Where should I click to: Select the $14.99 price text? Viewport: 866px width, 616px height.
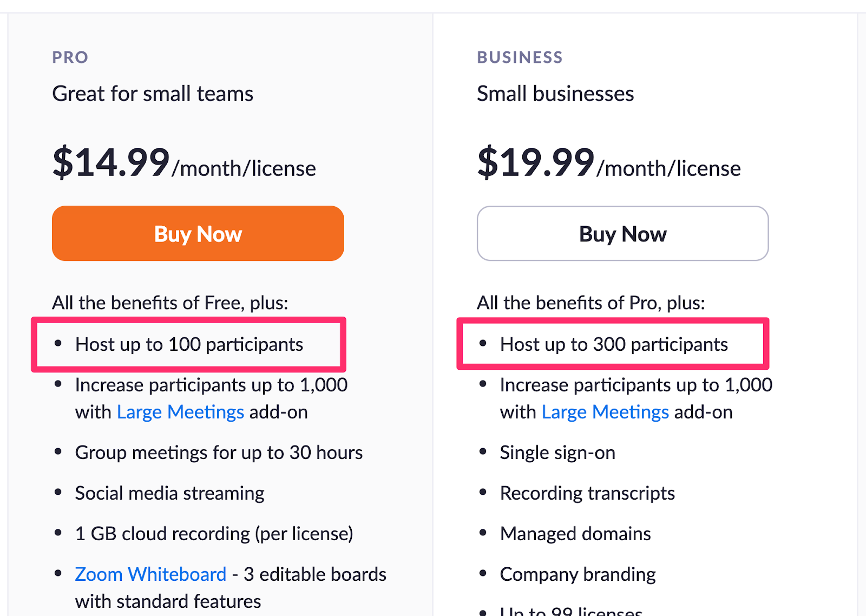pos(111,162)
